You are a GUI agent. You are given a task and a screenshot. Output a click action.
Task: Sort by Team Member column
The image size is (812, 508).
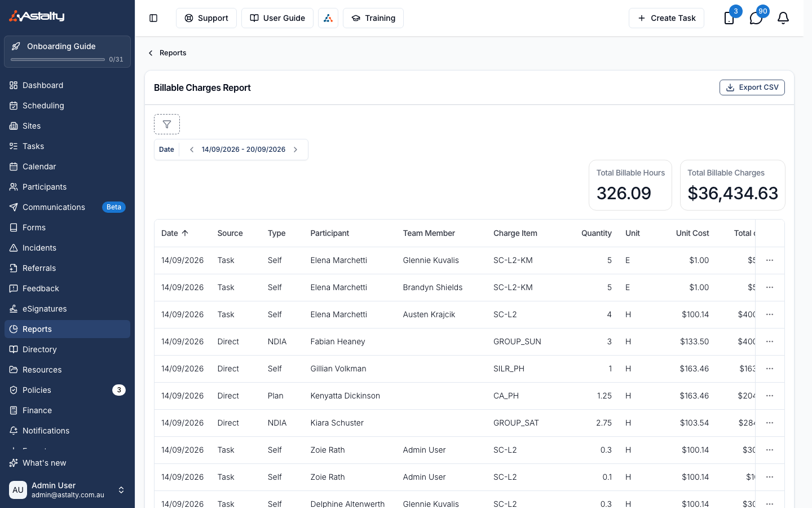(x=429, y=233)
